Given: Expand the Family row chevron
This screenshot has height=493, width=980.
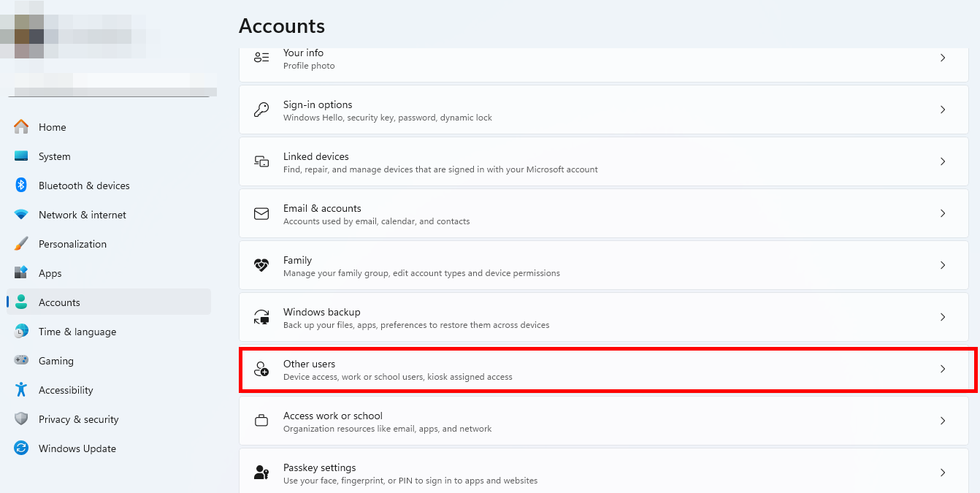Looking at the screenshot, I should tap(943, 265).
